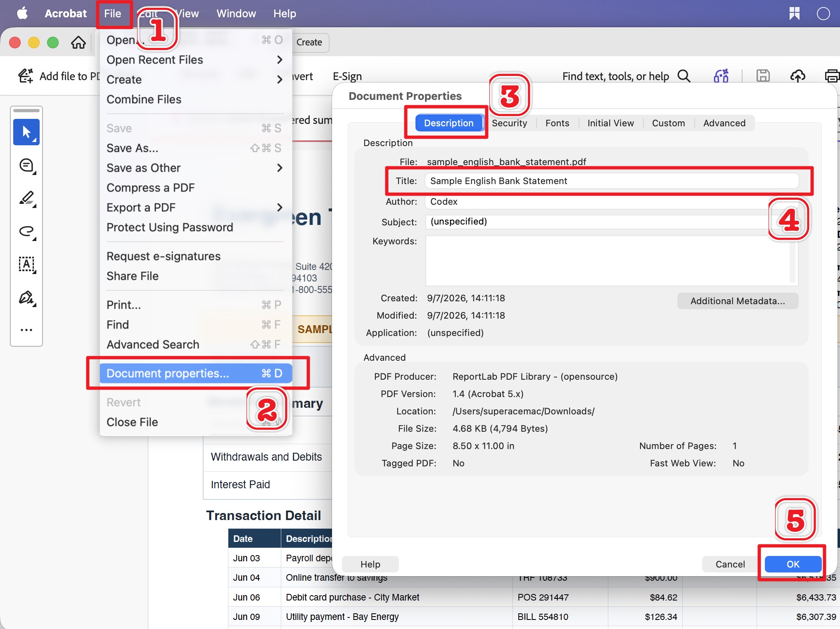The image size is (840, 629).
Task: Click the dialog Help button
Action: click(x=370, y=564)
